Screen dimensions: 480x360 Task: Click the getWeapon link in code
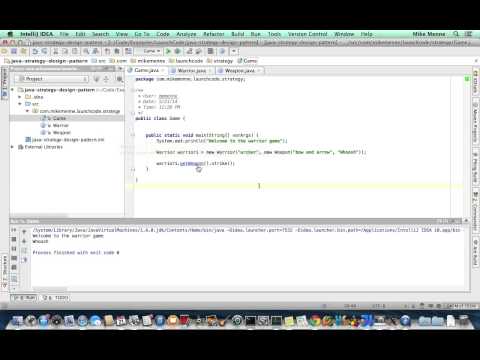tap(191, 163)
